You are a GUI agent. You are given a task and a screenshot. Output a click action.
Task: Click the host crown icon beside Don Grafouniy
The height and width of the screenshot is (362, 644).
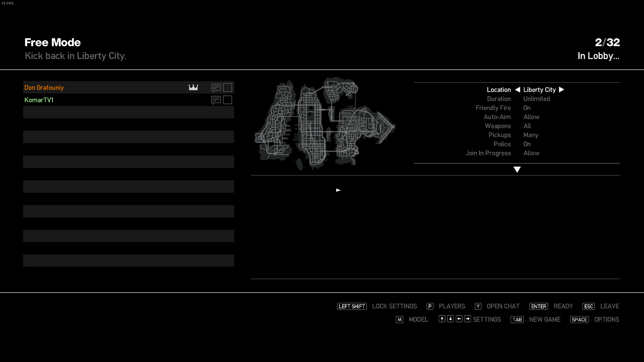(x=193, y=87)
